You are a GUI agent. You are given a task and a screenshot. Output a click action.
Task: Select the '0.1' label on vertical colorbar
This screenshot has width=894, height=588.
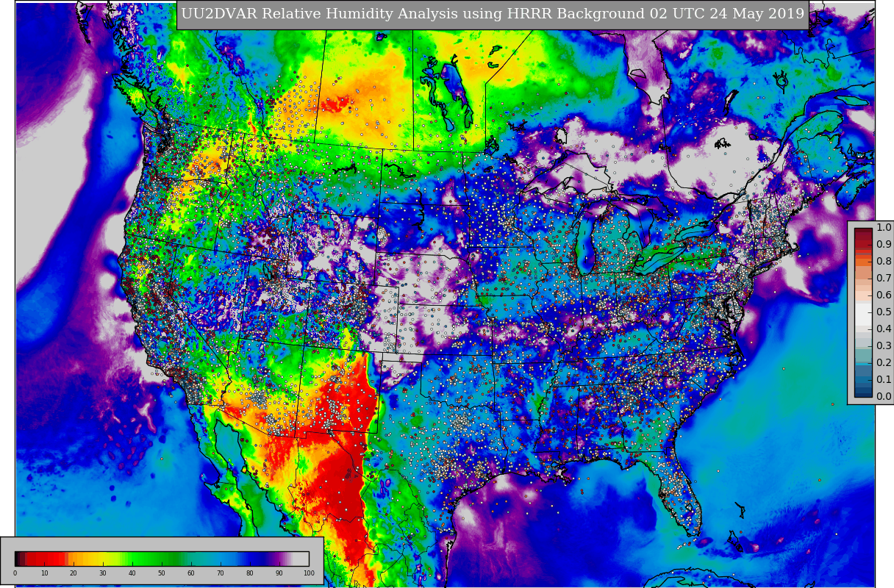[884, 380]
